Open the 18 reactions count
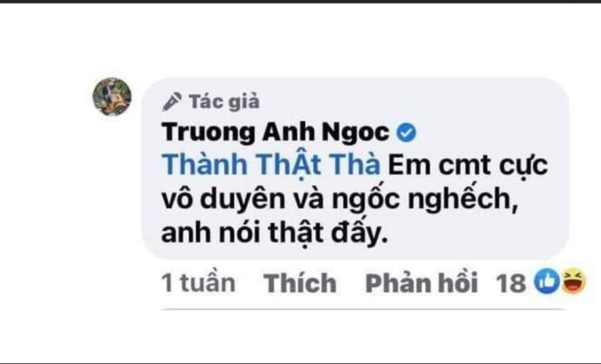Viewport: 601px width, 364px height. pos(511,284)
